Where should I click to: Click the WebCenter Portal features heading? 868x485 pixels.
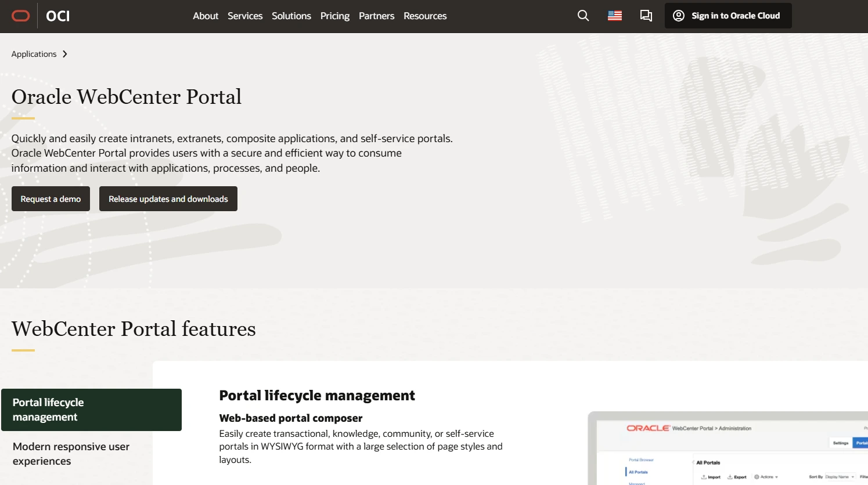tap(134, 329)
